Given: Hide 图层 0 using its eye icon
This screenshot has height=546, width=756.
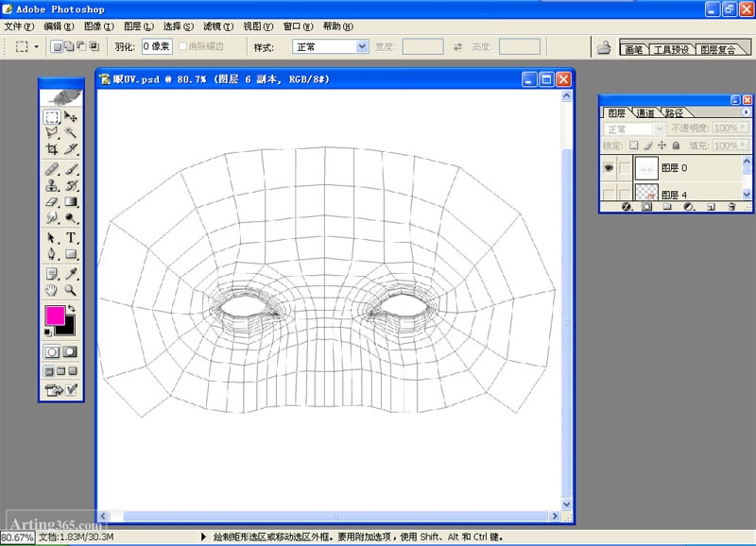Looking at the screenshot, I should [x=609, y=168].
